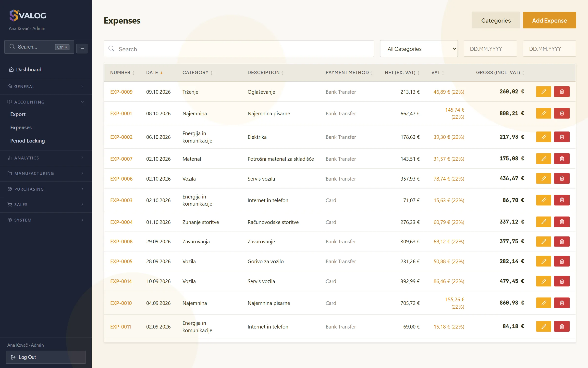588x368 pixels.
Task: Delete the EXP-0002 Elektrika expense
Action: click(x=562, y=137)
